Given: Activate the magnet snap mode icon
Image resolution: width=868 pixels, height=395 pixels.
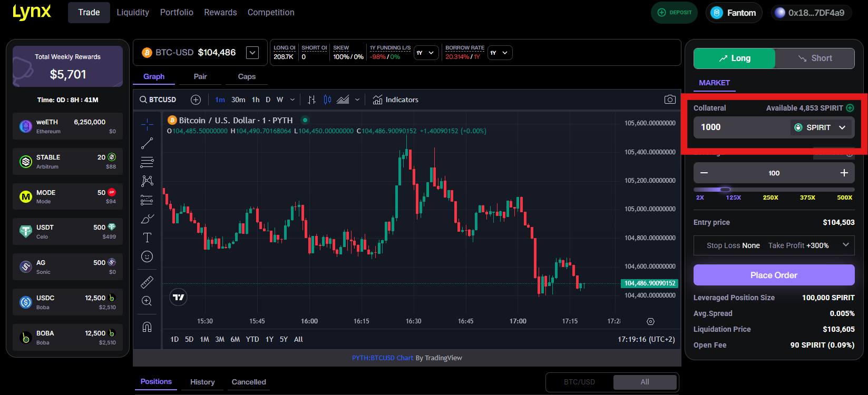Looking at the screenshot, I should pyautogui.click(x=147, y=327).
